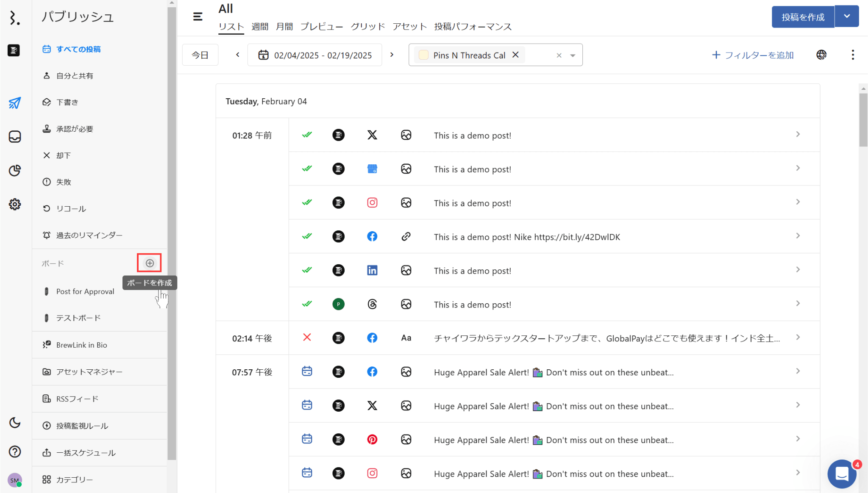The height and width of the screenshot is (493, 868).
Task: Switch to the 週間 tab
Action: point(259,27)
